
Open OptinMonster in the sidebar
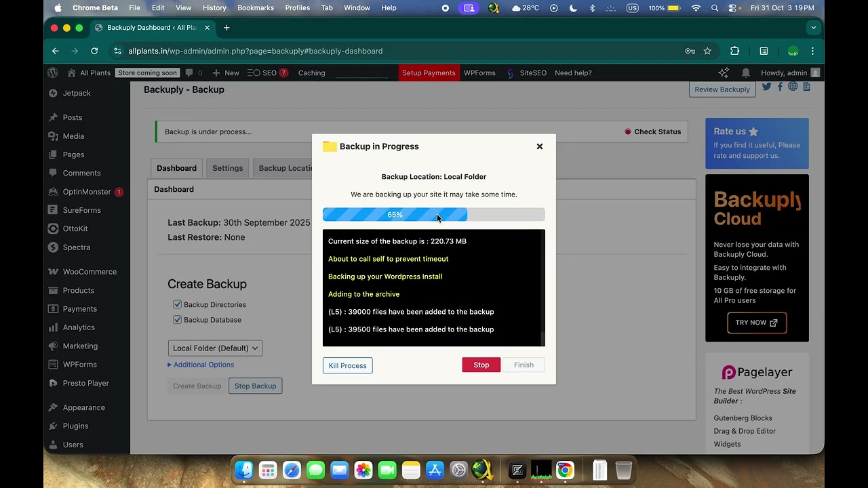pos(87,192)
